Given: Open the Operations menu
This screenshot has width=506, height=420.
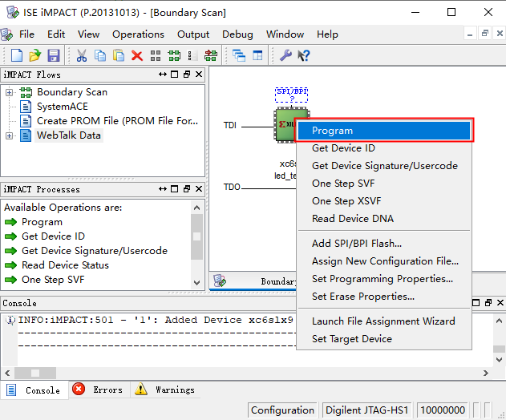Looking at the screenshot, I should (x=138, y=34).
